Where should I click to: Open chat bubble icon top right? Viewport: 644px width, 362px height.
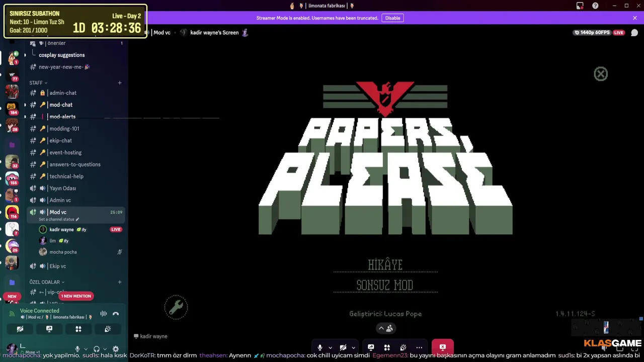[x=634, y=33]
